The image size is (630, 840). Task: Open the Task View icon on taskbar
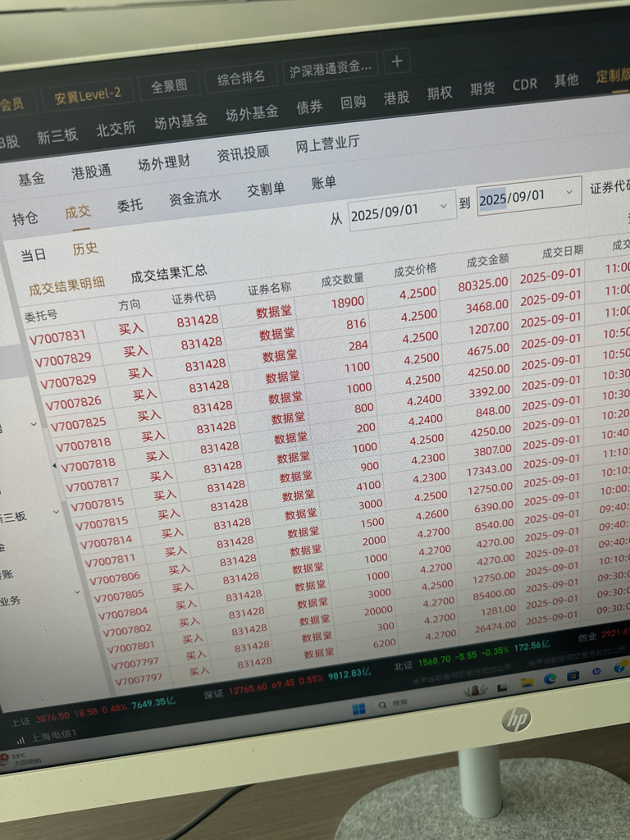[503, 687]
